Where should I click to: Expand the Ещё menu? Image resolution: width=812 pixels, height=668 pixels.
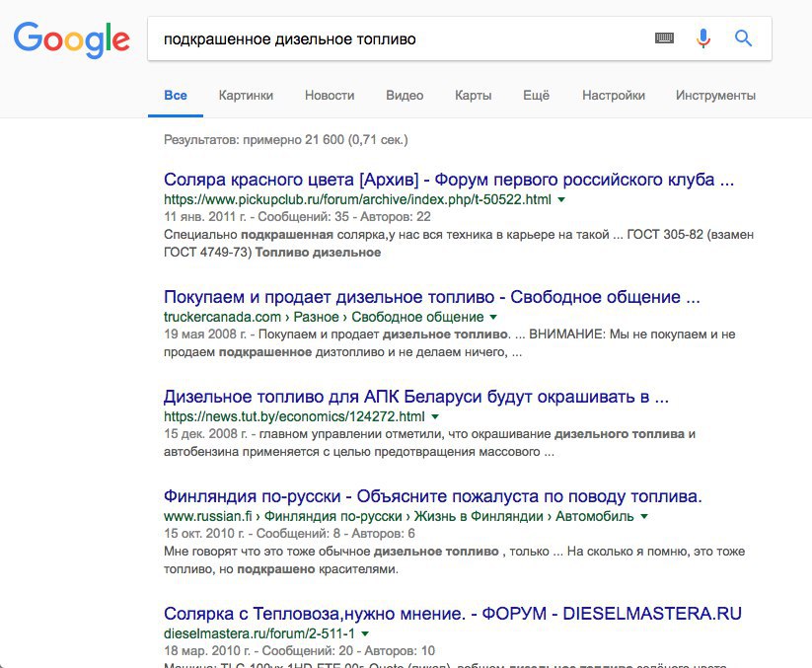(x=536, y=96)
